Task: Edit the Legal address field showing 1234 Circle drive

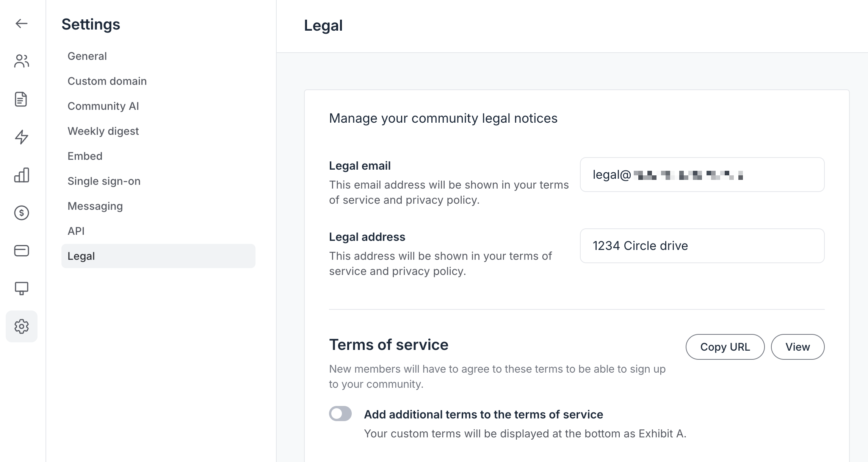Action: click(702, 246)
